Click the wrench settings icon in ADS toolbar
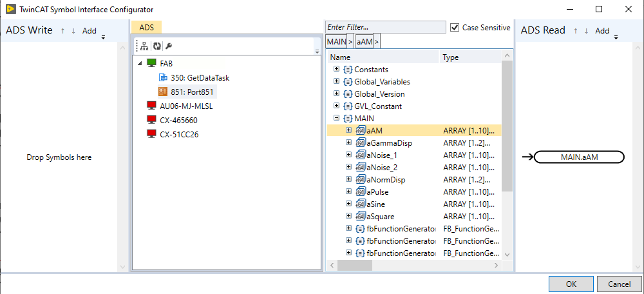 [x=169, y=46]
